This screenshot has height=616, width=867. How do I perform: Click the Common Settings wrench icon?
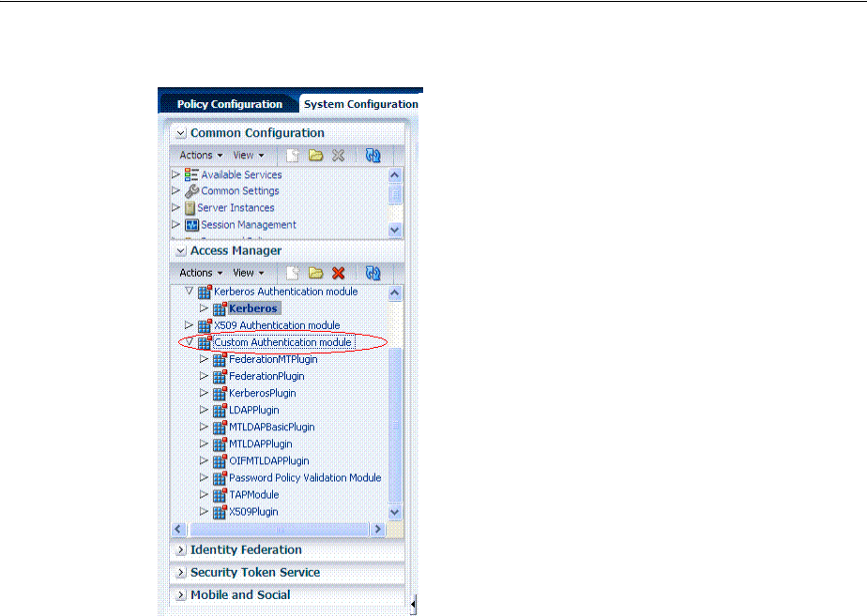click(191, 191)
